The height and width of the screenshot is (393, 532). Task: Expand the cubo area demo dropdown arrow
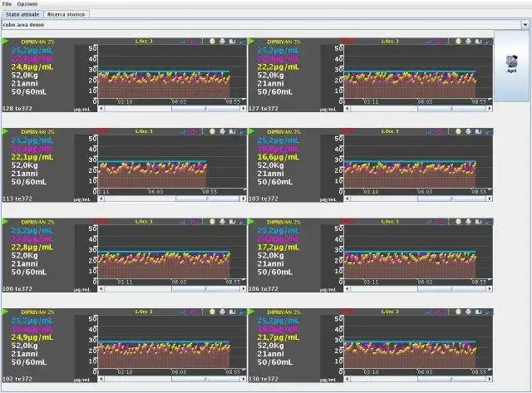click(525, 25)
